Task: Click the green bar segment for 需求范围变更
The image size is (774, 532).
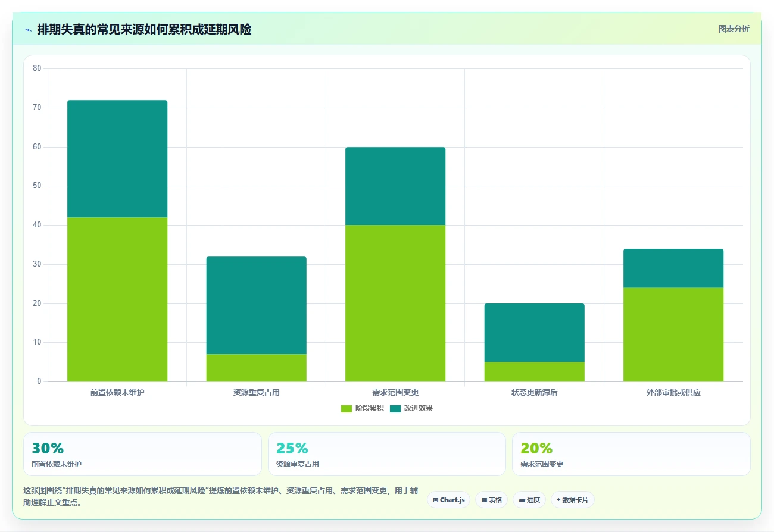Action: (395, 303)
